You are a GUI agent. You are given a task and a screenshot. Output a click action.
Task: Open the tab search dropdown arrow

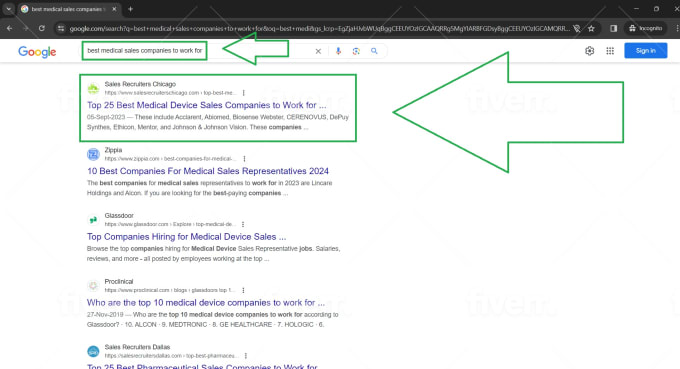8,9
